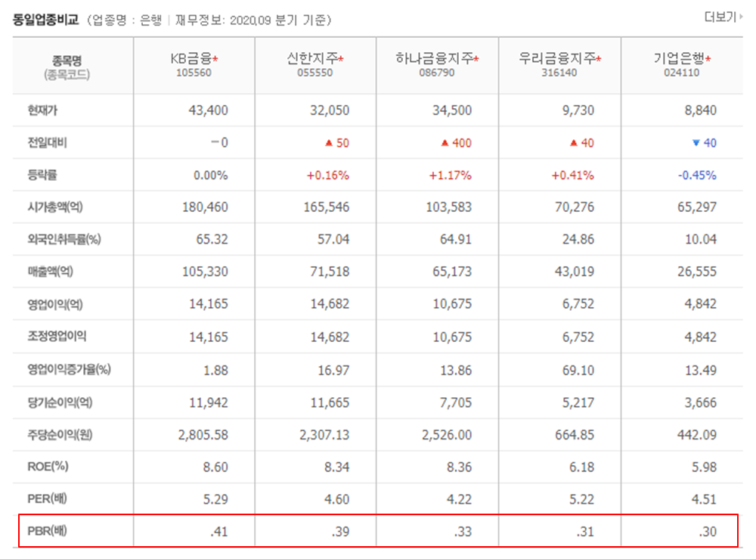The image size is (756, 559).
Task: Click the 시가총액(억) row label
Action: coord(55,207)
